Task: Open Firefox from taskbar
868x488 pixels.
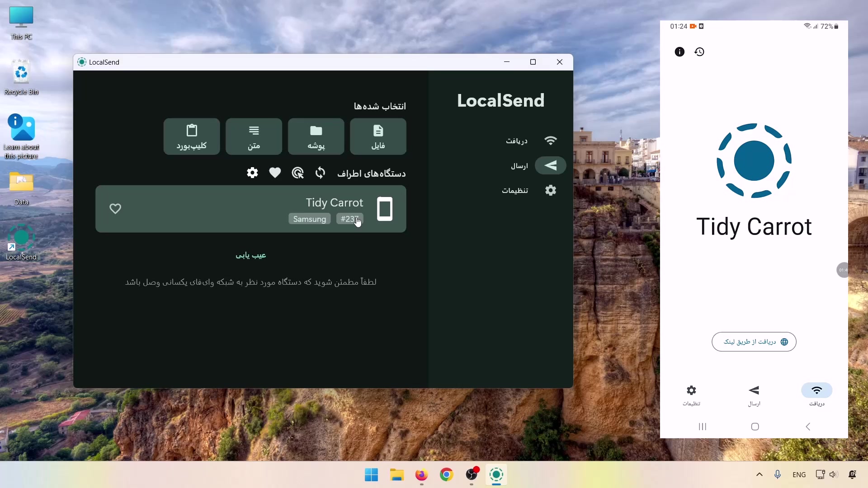Action: point(421,475)
